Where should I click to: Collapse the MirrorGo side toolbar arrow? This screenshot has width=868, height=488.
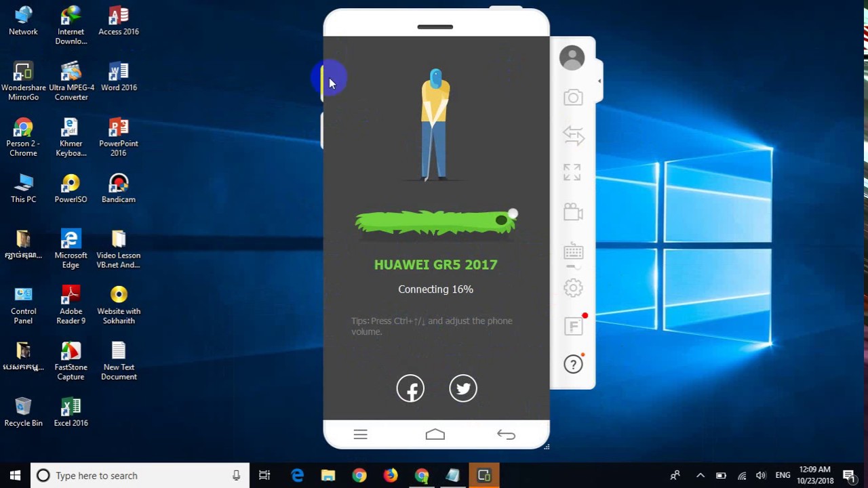click(599, 81)
